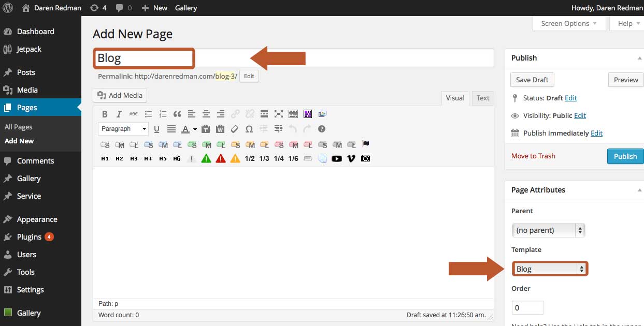Click the WordPress logo in admin bar
The width and height of the screenshot is (644, 326).
click(8, 8)
